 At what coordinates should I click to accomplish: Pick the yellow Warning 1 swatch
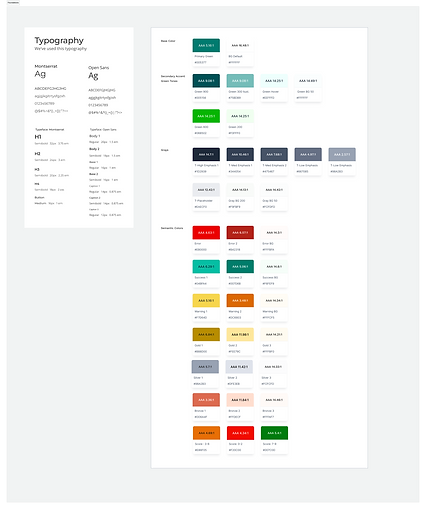click(206, 300)
